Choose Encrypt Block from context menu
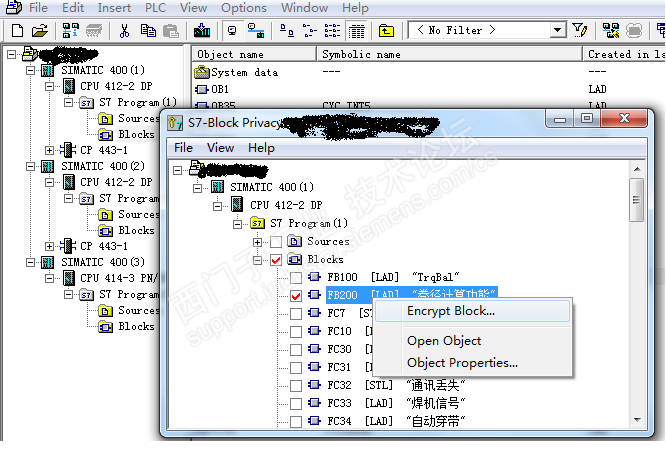The width and height of the screenshot is (666, 465). [472, 311]
